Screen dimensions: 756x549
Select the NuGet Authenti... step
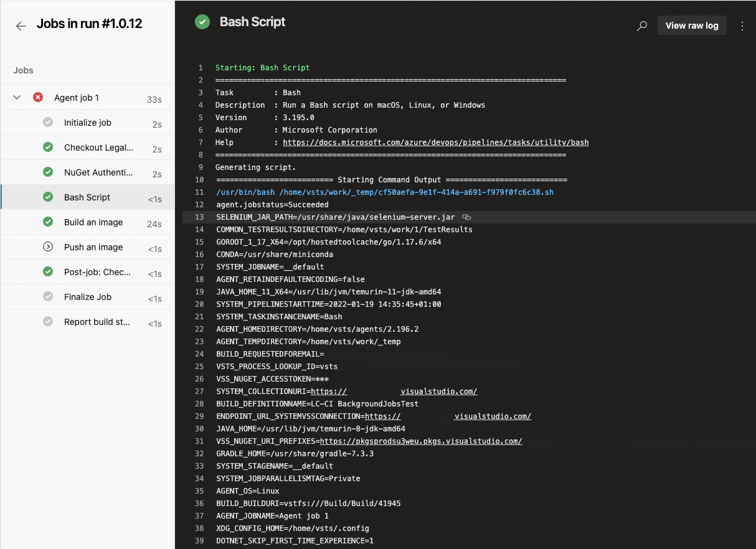tap(88, 172)
